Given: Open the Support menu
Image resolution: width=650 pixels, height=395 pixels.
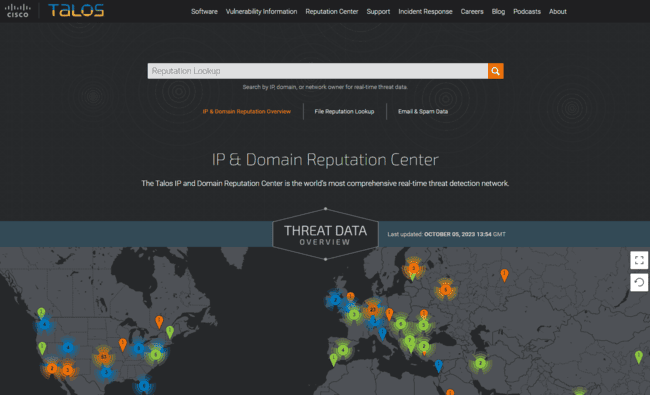Looking at the screenshot, I should coord(378,12).
